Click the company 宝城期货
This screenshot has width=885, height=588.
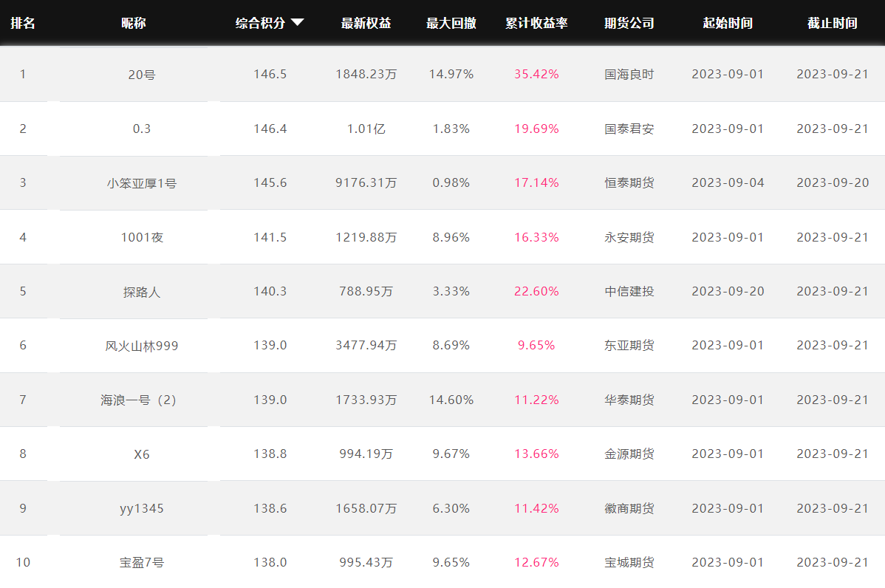point(629,563)
